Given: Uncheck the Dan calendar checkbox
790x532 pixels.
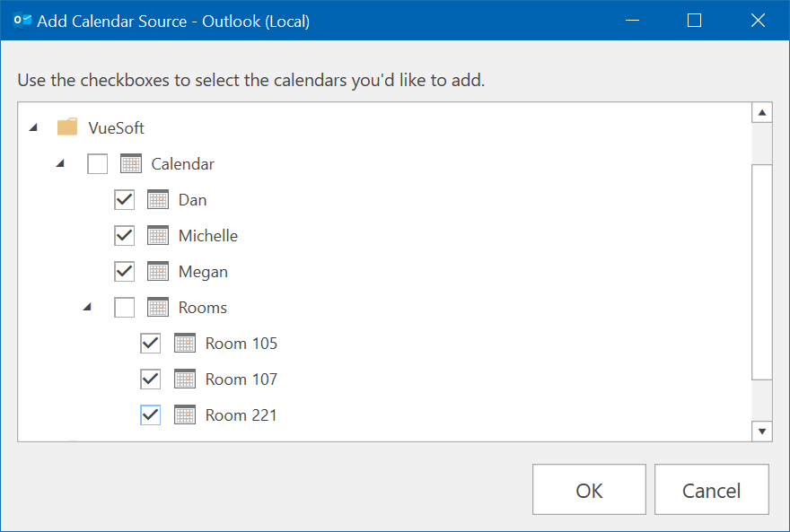Looking at the screenshot, I should point(125,199).
